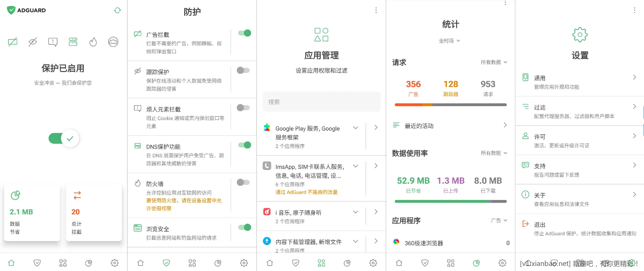Image resolution: width=644 pixels, height=271 pixels.
Task: Tap the browsing security mask icon on home screen
Action: [113, 42]
